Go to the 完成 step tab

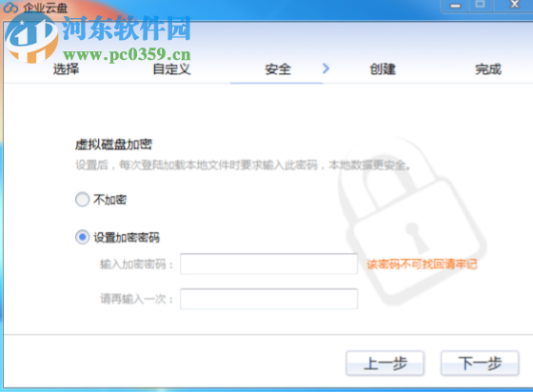[x=488, y=69]
